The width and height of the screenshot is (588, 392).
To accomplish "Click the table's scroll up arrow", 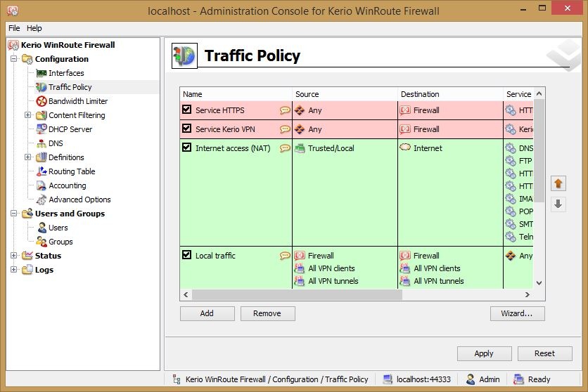I will pyautogui.click(x=539, y=93).
